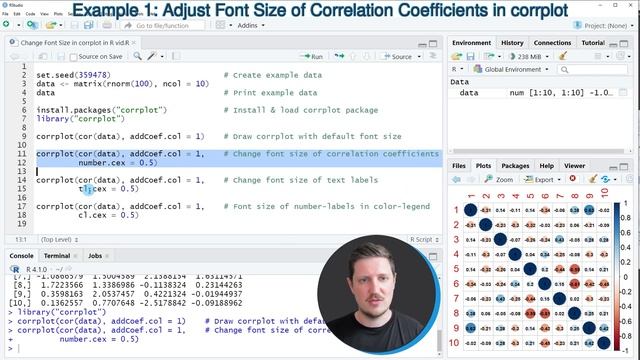
Task: Maximize the Plots pane
Action: point(624,166)
